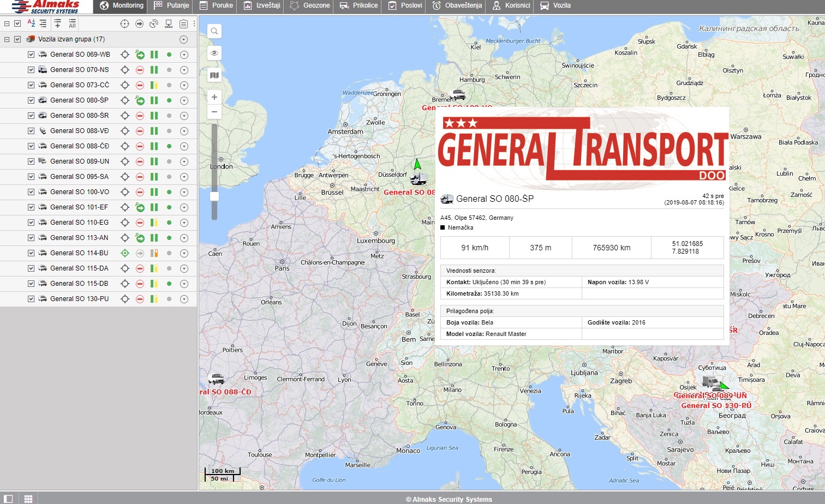Collapse all groups with top minus box
The width and height of the screenshot is (825, 504).
click(7, 23)
